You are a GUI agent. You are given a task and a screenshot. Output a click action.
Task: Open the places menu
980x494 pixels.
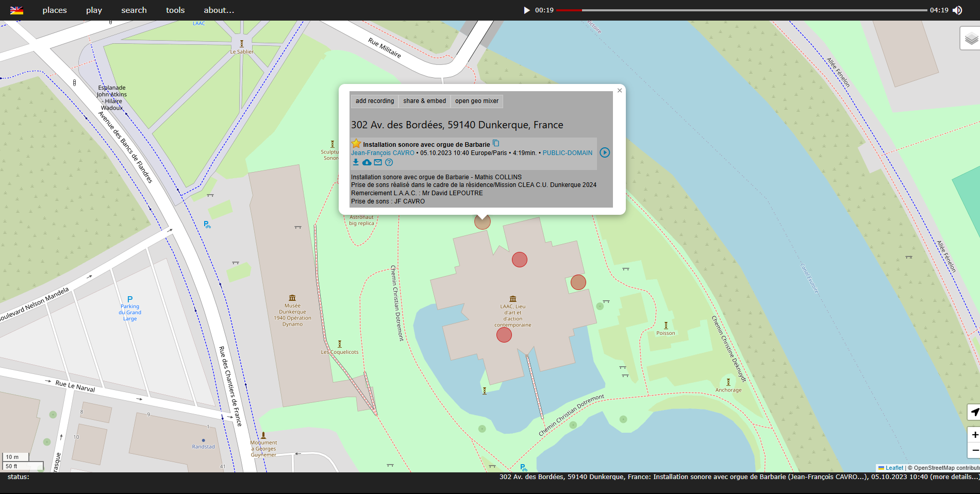[55, 10]
